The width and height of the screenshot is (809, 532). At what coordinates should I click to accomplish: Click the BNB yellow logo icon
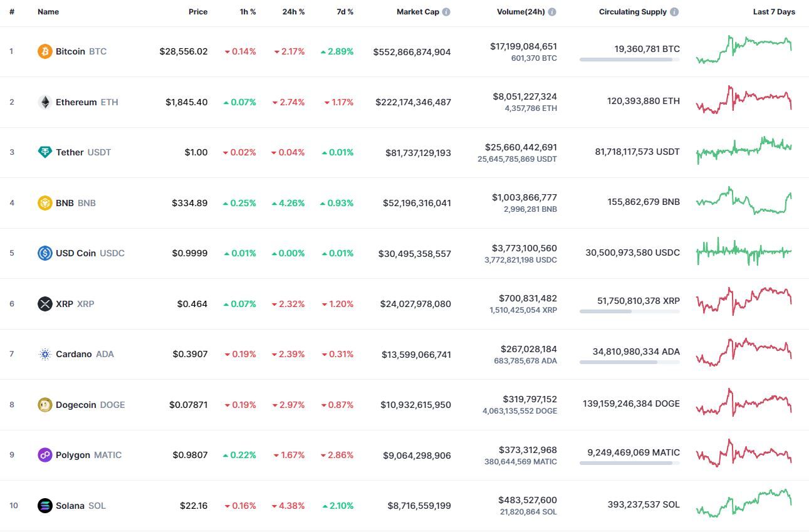[44, 203]
